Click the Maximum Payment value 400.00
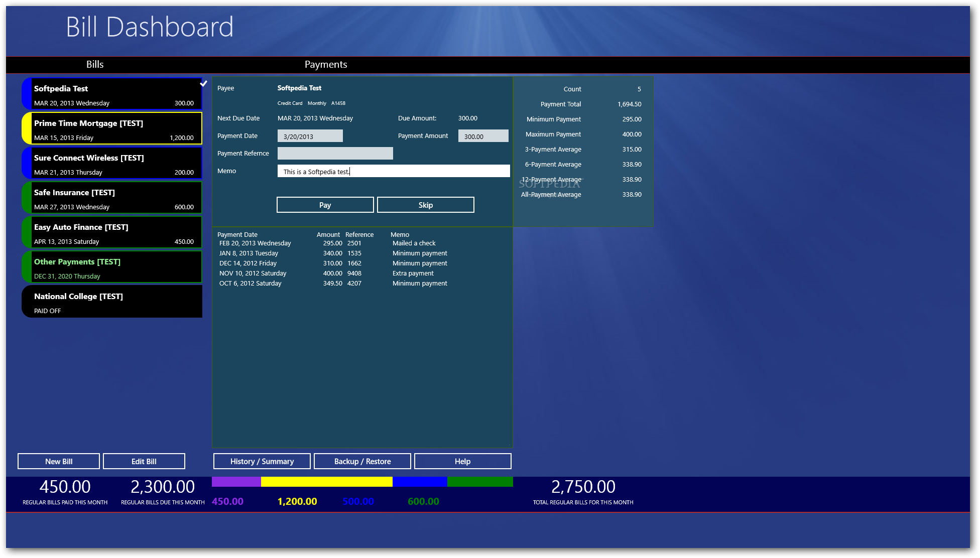Image resolution: width=980 pixels, height=558 pixels. [632, 134]
